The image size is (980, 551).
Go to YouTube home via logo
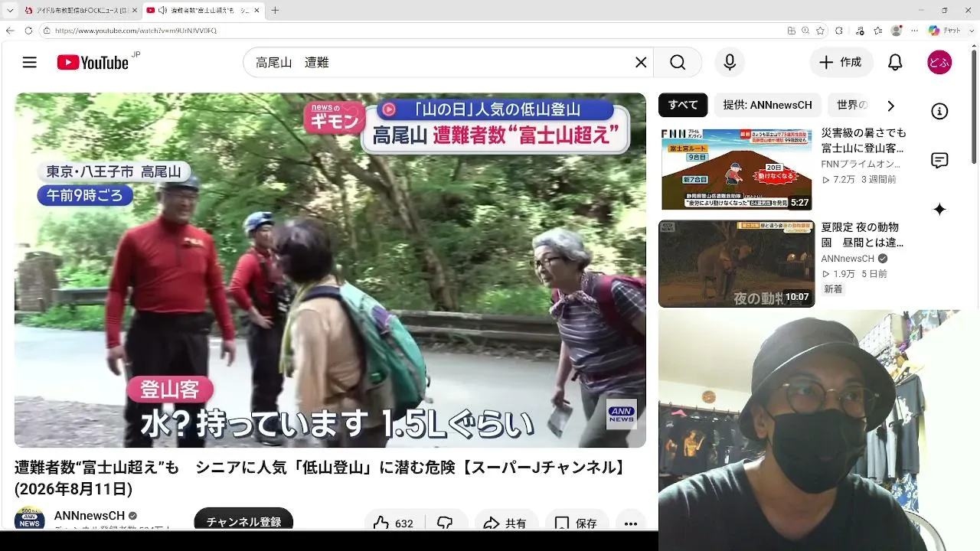click(x=93, y=63)
